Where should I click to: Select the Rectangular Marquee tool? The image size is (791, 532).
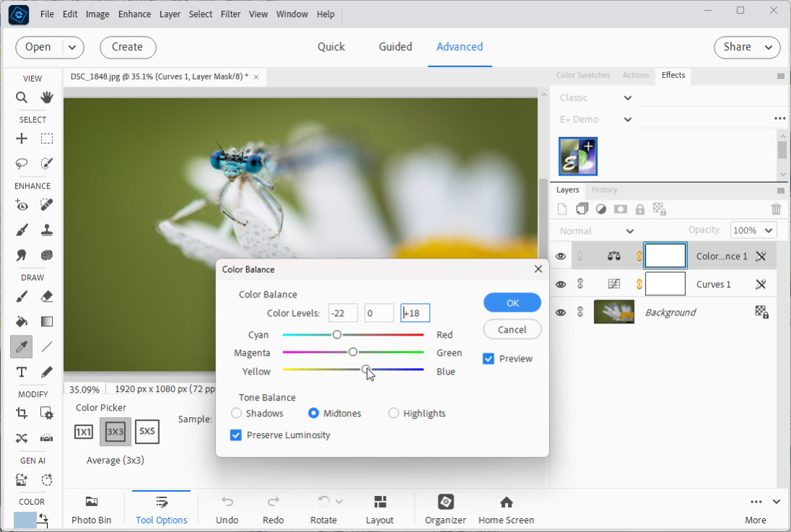coord(47,139)
